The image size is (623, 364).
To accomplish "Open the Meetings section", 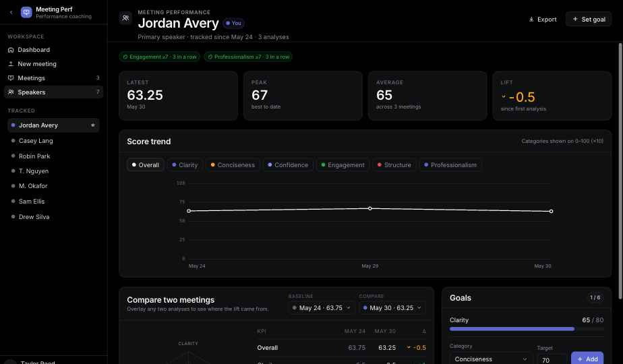I will pyautogui.click(x=54, y=78).
